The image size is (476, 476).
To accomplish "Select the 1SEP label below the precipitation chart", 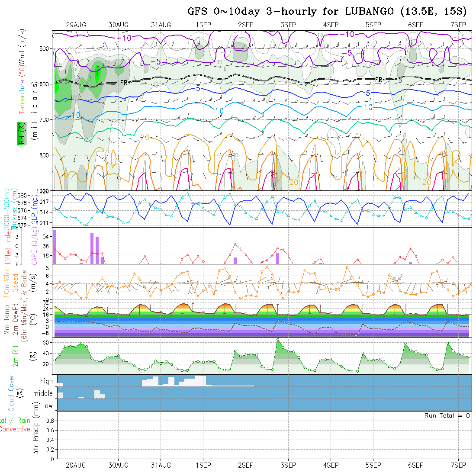I will click(203, 465).
